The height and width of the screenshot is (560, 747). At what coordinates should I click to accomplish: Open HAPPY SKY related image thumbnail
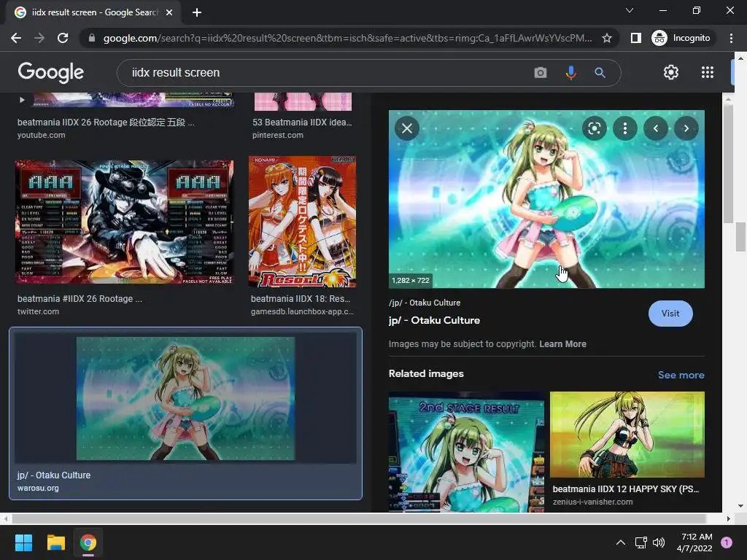tap(627, 435)
